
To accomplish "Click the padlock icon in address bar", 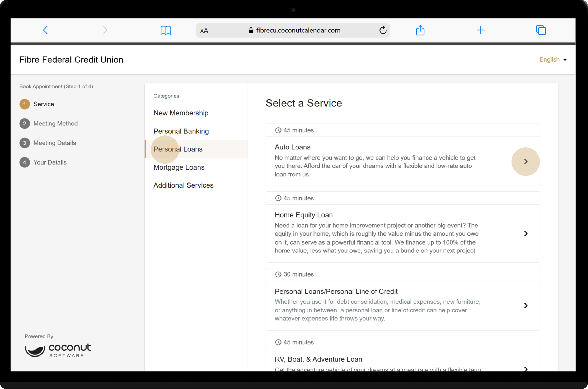I will tap(251, 30).
